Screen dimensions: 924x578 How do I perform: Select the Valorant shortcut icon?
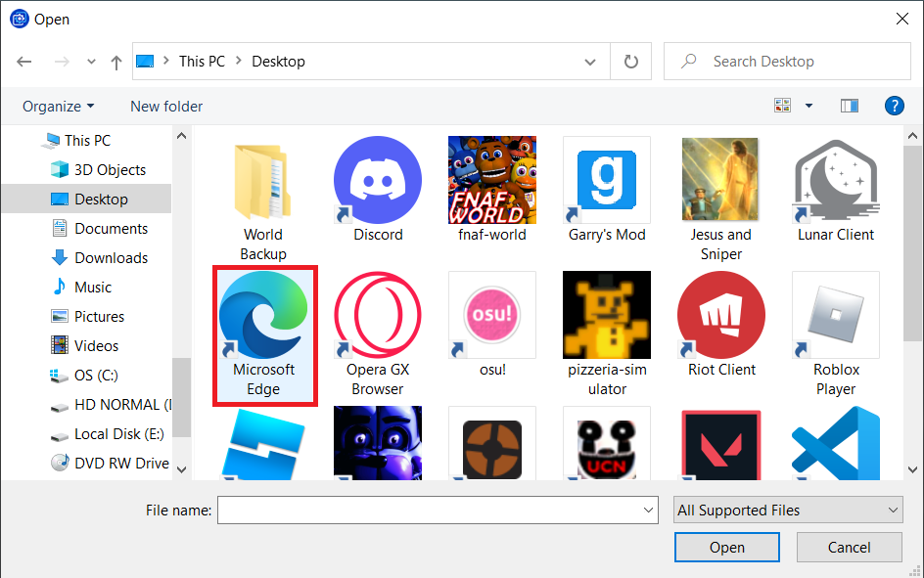(720, 444)
